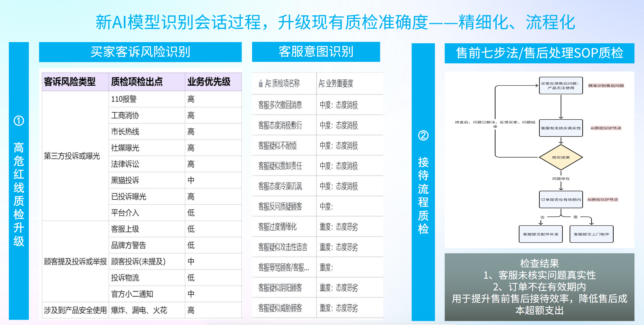Click the 核实结果 decision diamond
The width and height of the screenshot is (644, 325).
point(561,157)
